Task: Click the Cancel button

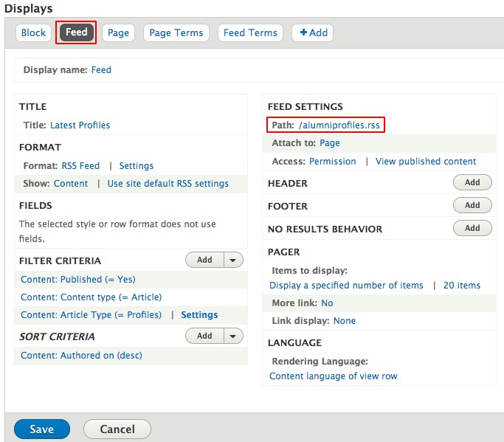Action: coord(117,429)
